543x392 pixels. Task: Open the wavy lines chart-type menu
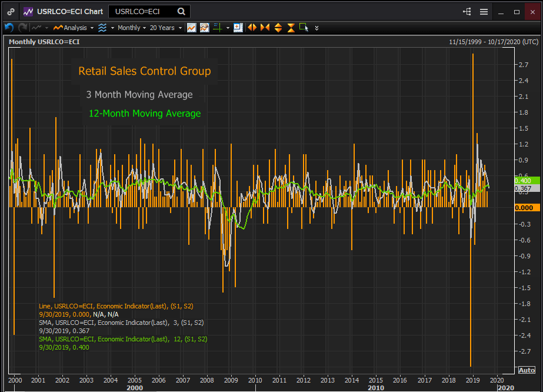point(105,28)
